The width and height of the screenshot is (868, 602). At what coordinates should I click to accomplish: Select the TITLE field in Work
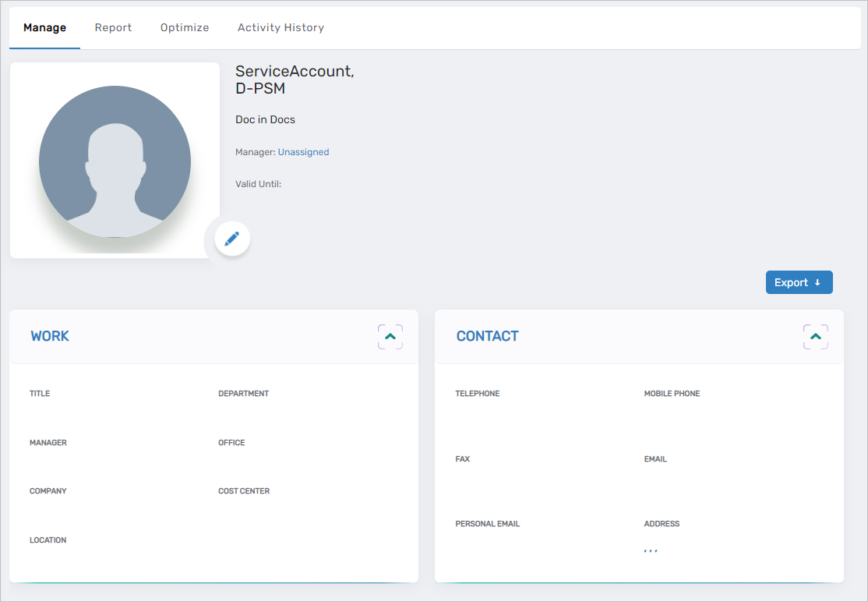click(x=40, y=394)
